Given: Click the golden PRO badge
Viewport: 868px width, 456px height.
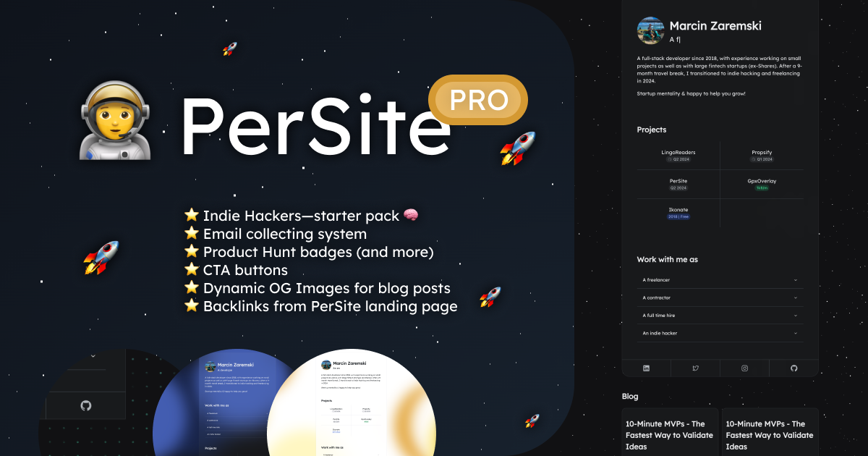Looking at the screenshot, I should coord(478,100).
